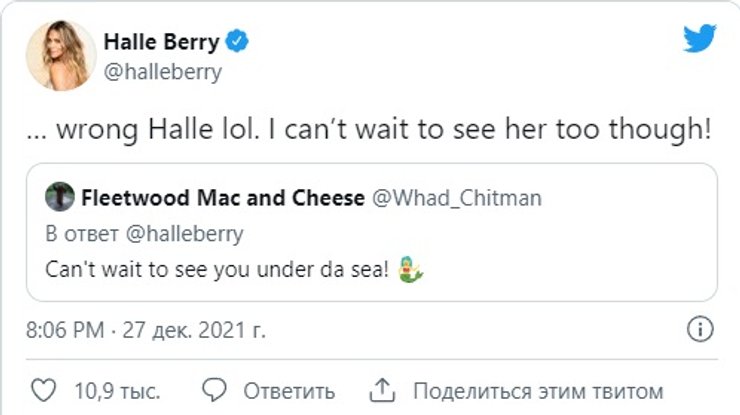
Task: Like the tweet with the heart icon
Action: (43, 389)
